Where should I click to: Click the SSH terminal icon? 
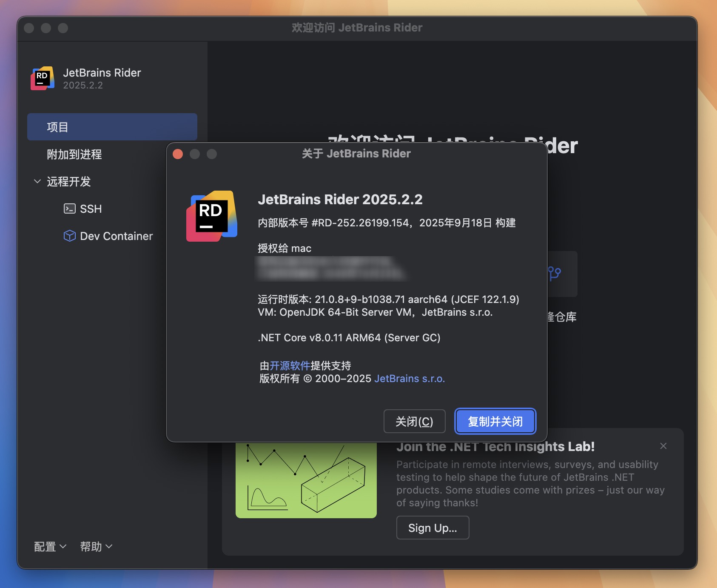[69, 208]
